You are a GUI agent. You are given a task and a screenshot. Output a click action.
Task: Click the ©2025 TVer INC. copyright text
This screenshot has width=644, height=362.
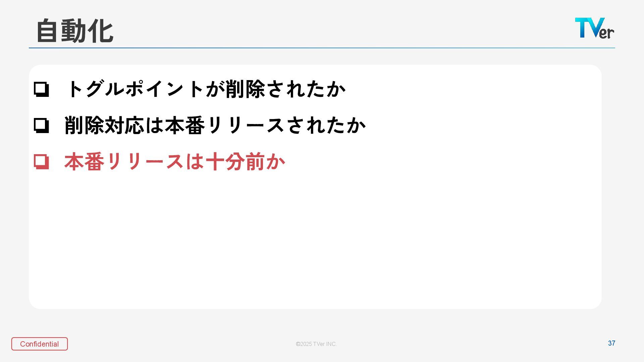[316, 344]
